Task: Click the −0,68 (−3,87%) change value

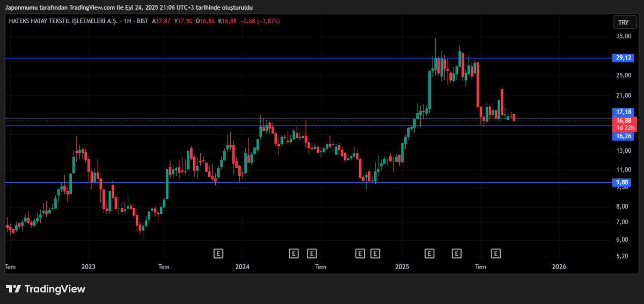Action: coord(260,21)
